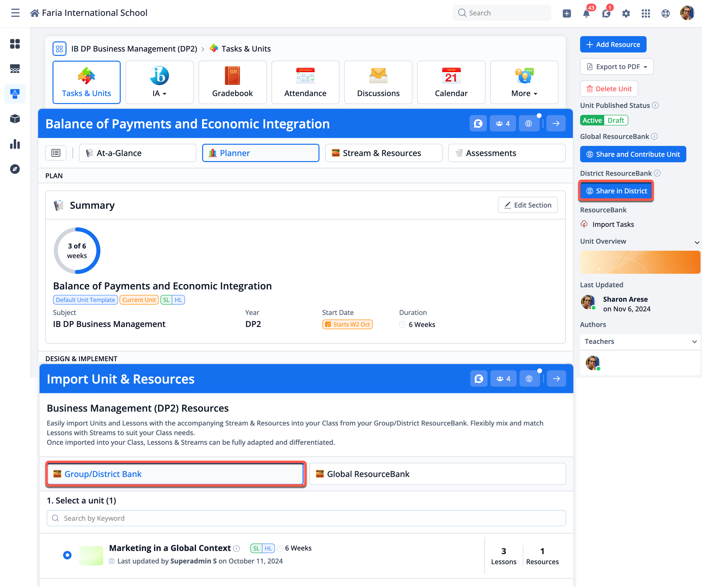
Task: Click Share and Contribute Unit button
Action: pos(633,154)
